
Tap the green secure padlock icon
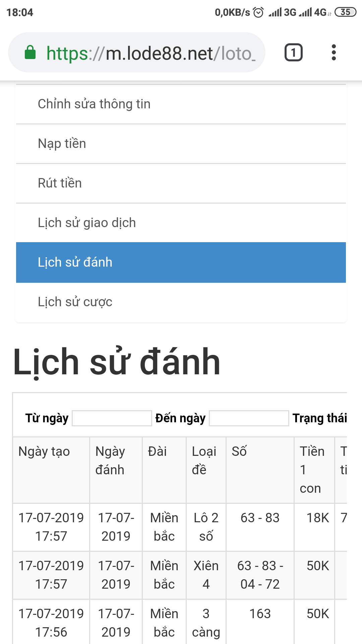coord(30,52)
